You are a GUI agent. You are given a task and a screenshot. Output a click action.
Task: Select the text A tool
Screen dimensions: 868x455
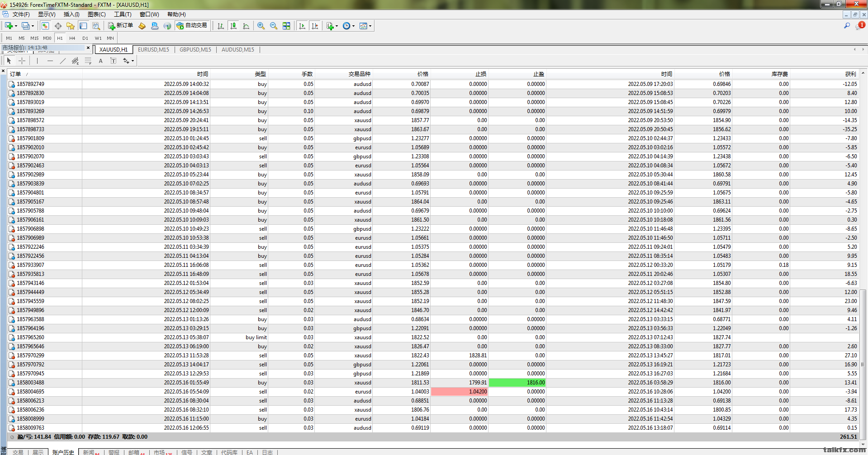(x=101, y=61)
